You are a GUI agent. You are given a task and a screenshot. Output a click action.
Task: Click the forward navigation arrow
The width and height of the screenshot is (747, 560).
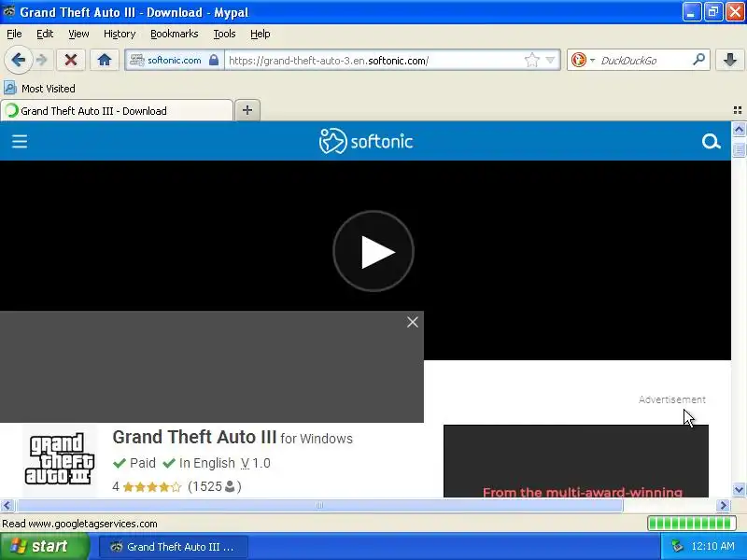[x=42, y=60]
